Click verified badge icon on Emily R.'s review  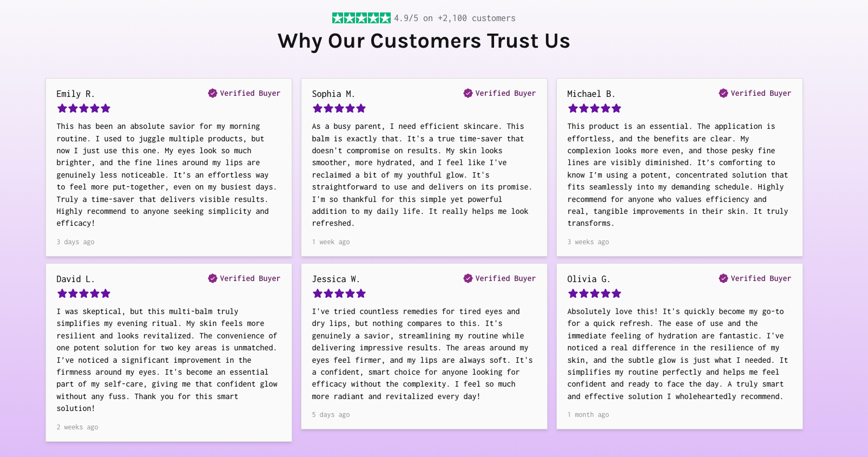coord(213,93)
